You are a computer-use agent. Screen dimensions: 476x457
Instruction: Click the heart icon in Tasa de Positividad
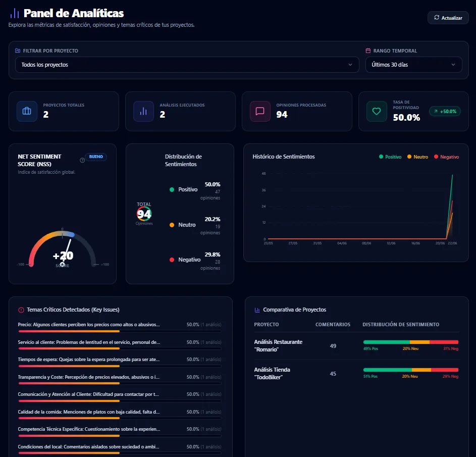coord(377,111)
